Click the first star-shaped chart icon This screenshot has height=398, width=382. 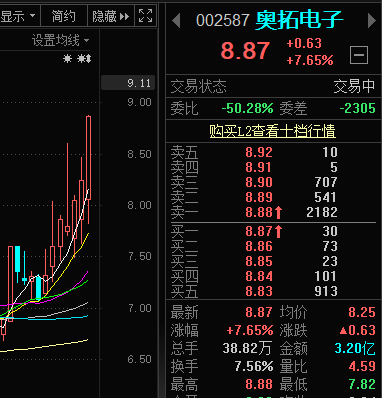tap(67, 59)
